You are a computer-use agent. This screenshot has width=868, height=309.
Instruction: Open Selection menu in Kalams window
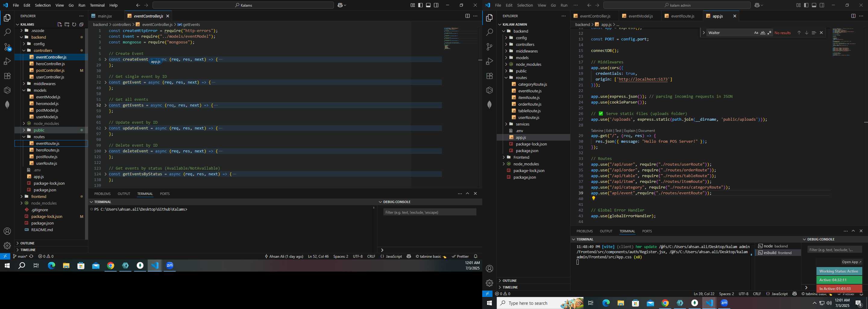coord(43,5)
